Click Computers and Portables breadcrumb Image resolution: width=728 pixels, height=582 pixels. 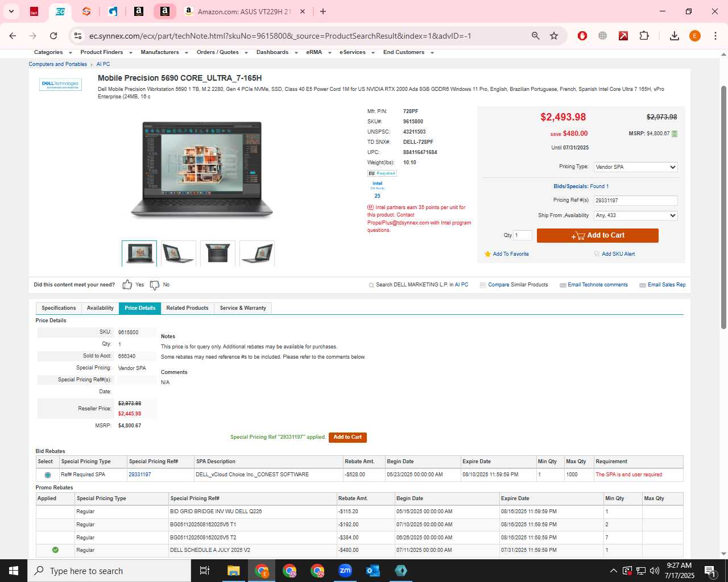coord(58,64)
